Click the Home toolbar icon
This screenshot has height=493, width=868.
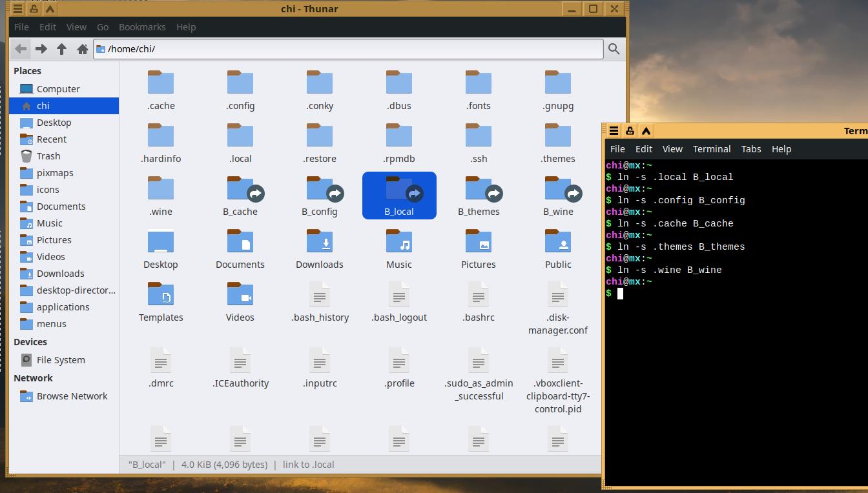83,49
